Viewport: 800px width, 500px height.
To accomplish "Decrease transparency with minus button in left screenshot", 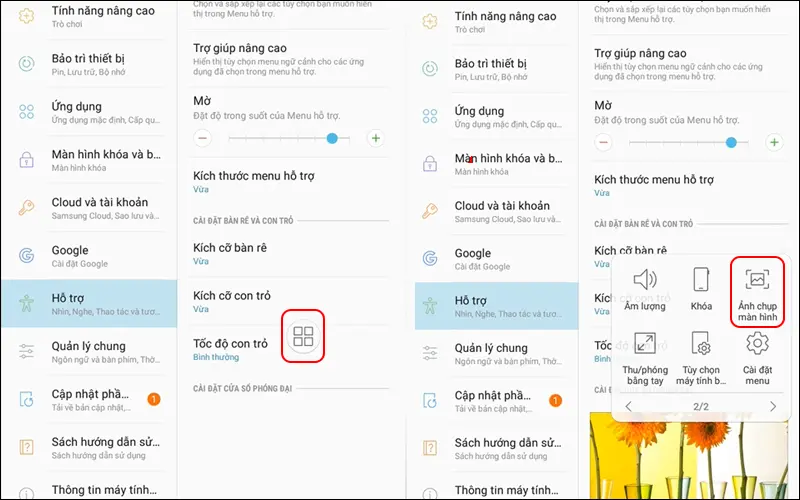I will click(x=203, y=138).
